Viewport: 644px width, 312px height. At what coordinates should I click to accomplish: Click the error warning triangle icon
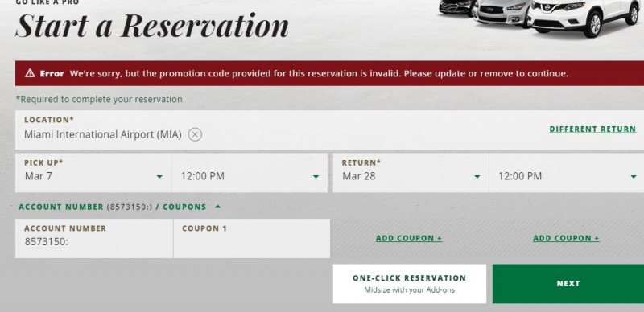(30, 73)
